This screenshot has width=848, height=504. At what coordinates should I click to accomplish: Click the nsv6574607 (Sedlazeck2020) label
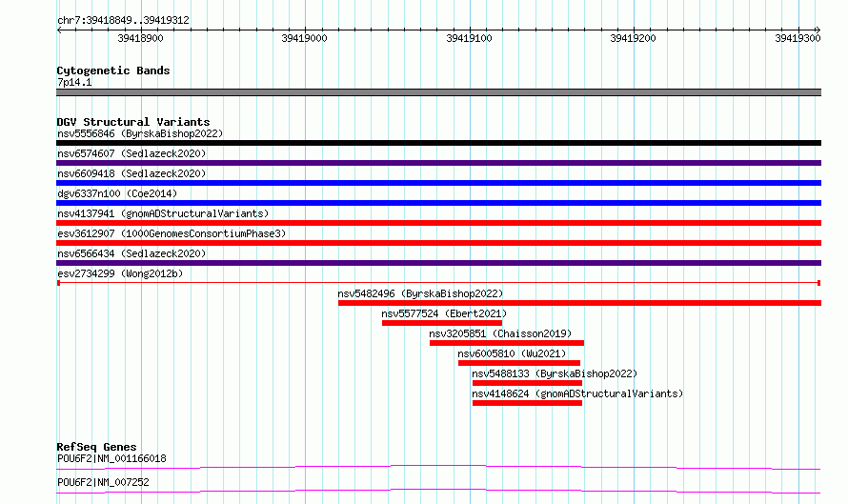131,153
